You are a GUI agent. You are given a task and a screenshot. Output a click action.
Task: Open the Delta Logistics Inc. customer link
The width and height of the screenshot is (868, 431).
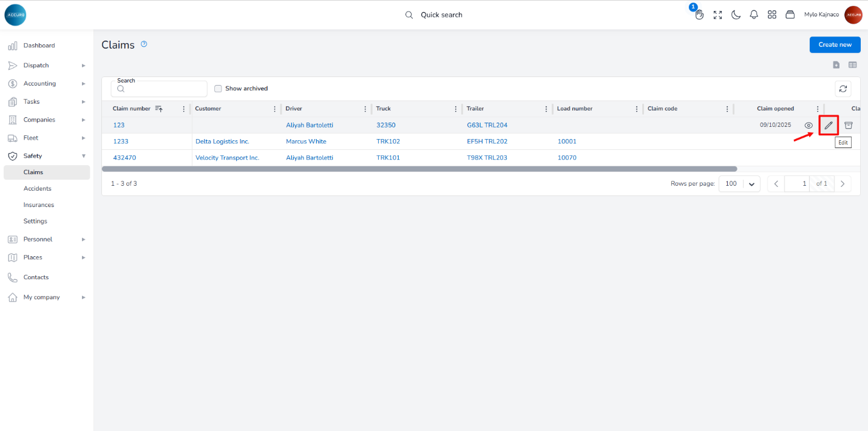point(222,141)
